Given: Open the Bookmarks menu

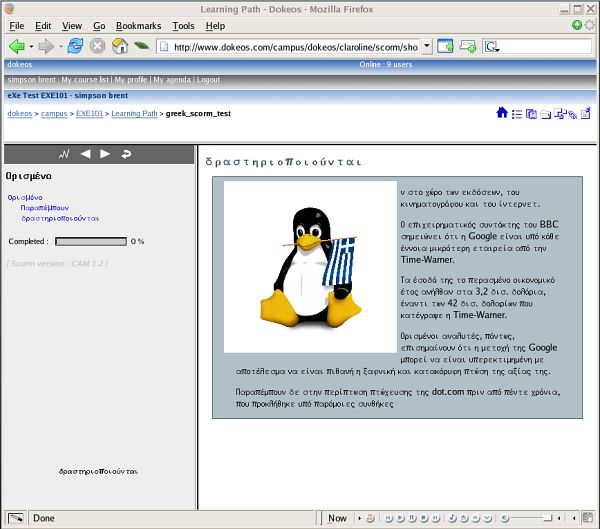Looking at the screenshot, I should tap(139, 26).
